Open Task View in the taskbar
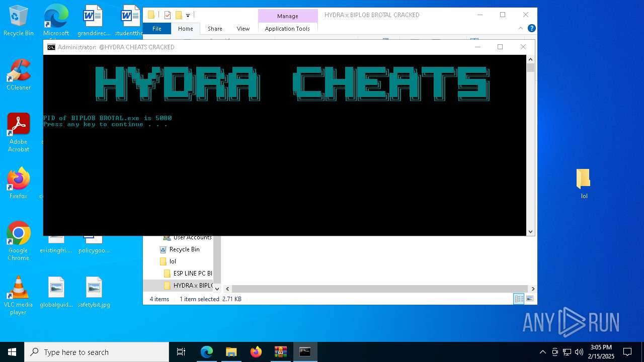644x362 pixels. coord(181,352)
